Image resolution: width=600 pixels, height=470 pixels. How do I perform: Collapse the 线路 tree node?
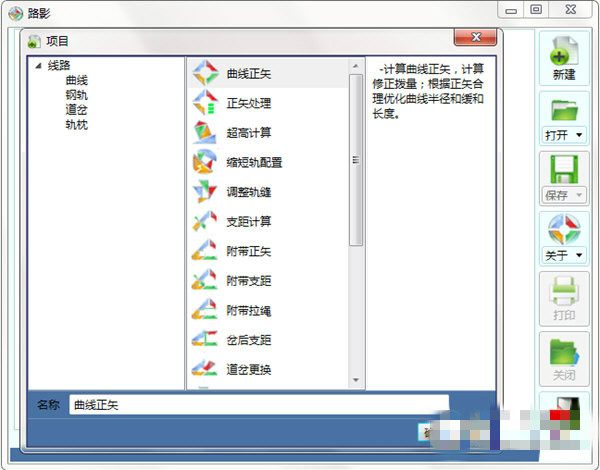(x=38, y=66)
